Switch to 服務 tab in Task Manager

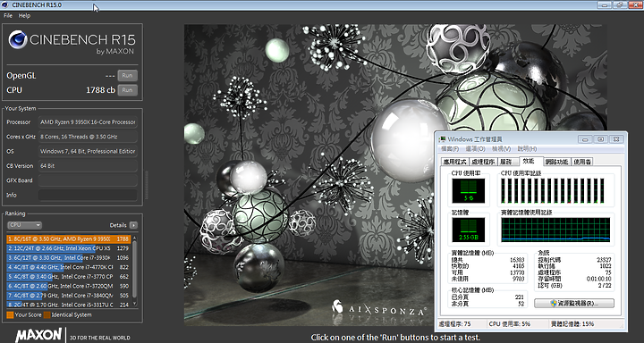point(508,162)
